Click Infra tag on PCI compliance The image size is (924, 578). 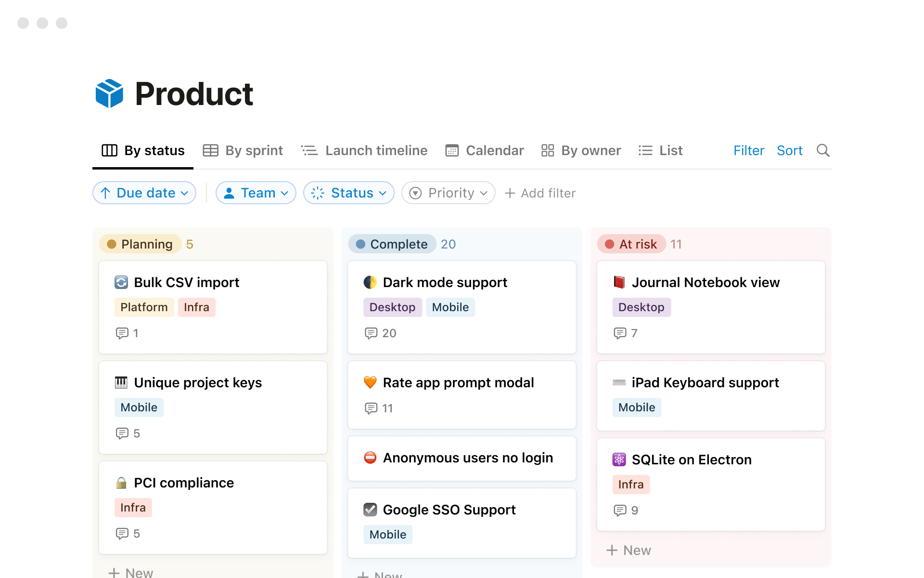click(x=133, y=508)
